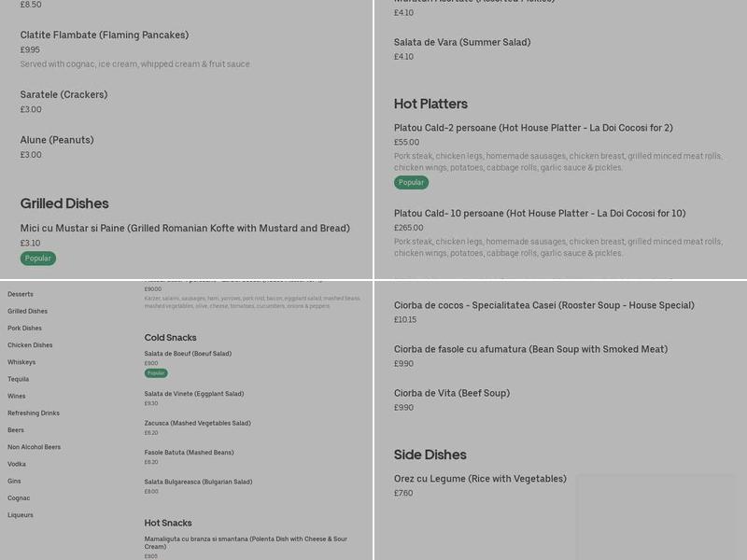Image resolution: width=747 pixels, height=560 pixels.
Task: Open Salata de Vinete (Eggplant Salad)
Action: [x=194, y=394]
